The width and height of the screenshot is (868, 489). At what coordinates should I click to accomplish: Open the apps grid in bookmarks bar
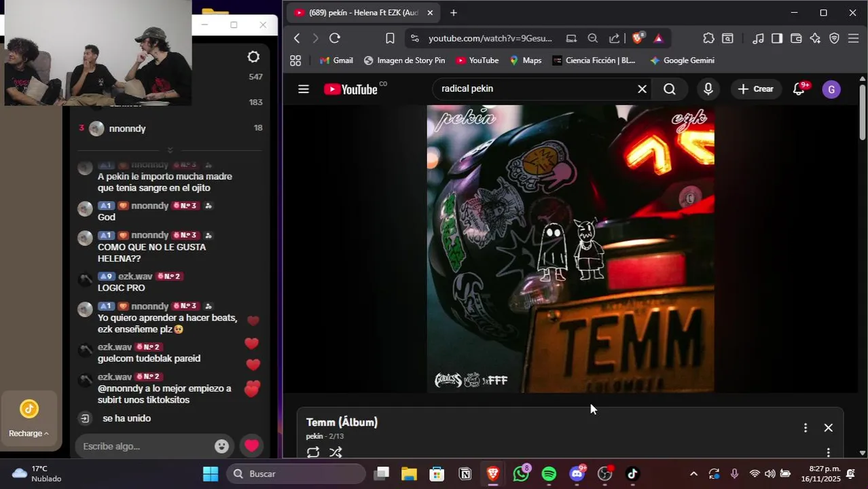coord(295,60)
